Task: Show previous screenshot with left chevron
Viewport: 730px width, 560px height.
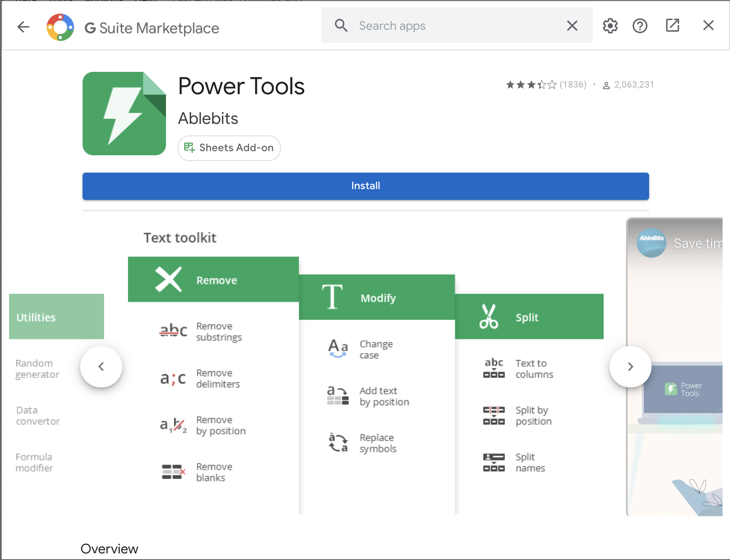Action: [101, 367]
